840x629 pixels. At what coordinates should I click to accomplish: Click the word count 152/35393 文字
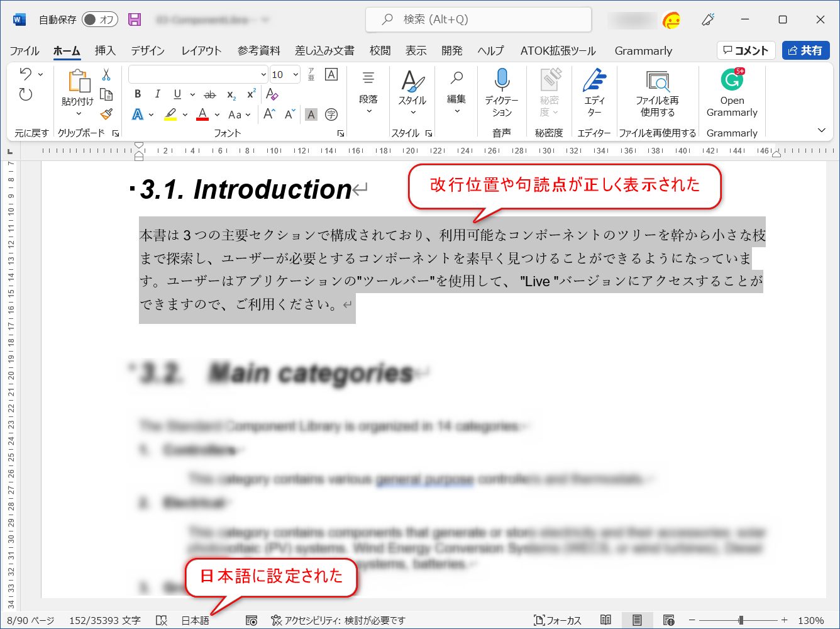[x=105, y=620]
